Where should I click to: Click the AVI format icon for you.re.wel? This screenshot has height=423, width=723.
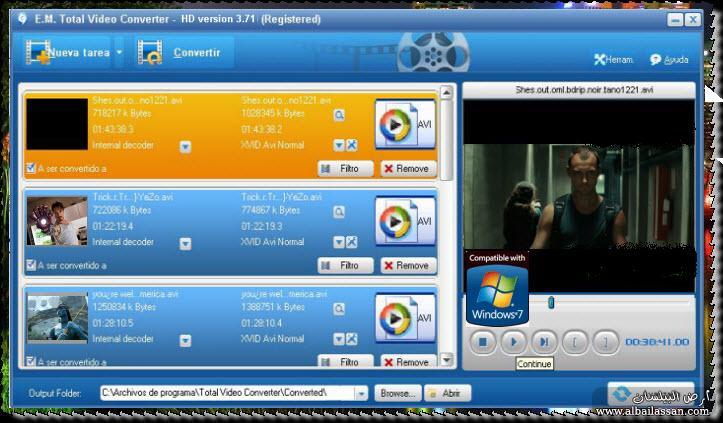[405, 317]
